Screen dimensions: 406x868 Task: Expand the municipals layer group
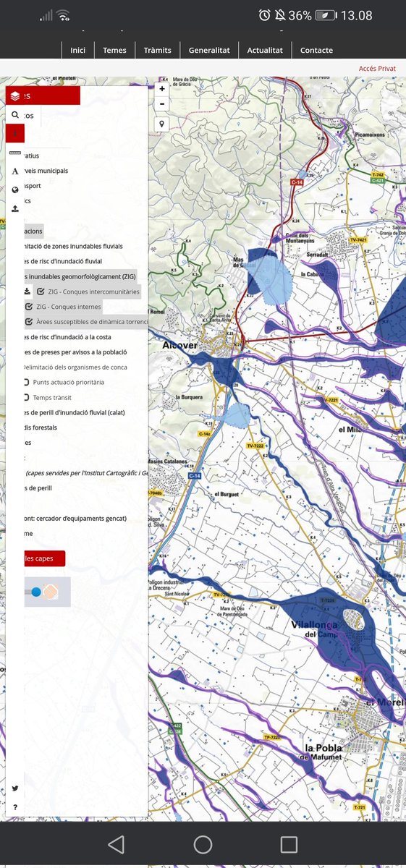tap(45, 171)
